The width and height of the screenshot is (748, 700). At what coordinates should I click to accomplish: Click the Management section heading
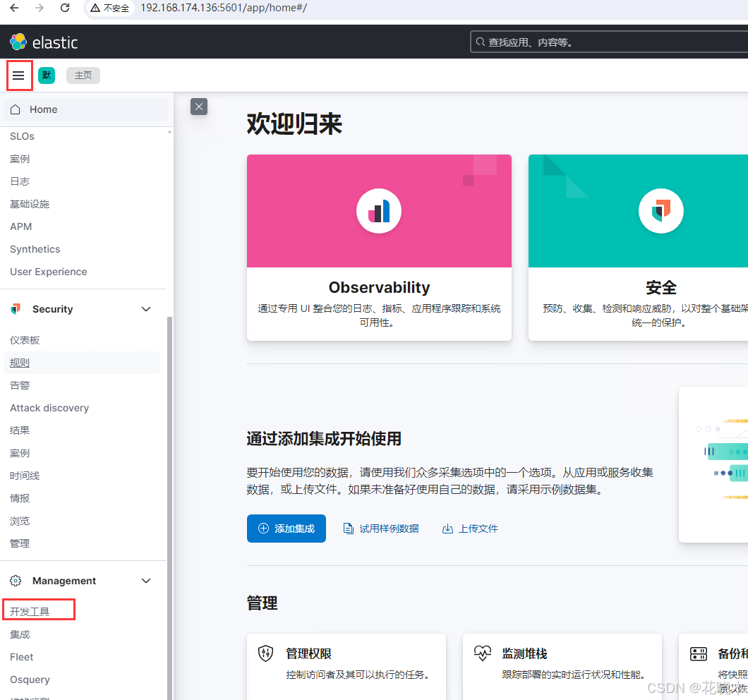click(64, 581)
